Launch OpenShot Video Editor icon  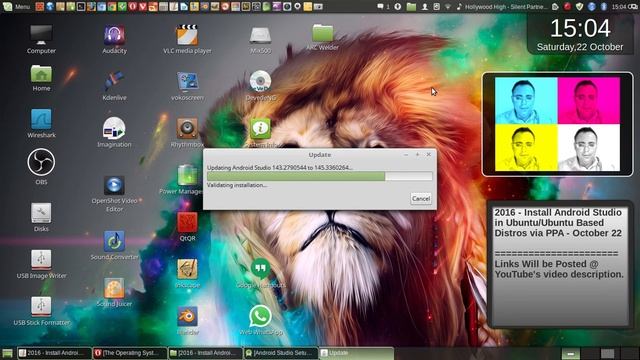click(x=114, y=193)
